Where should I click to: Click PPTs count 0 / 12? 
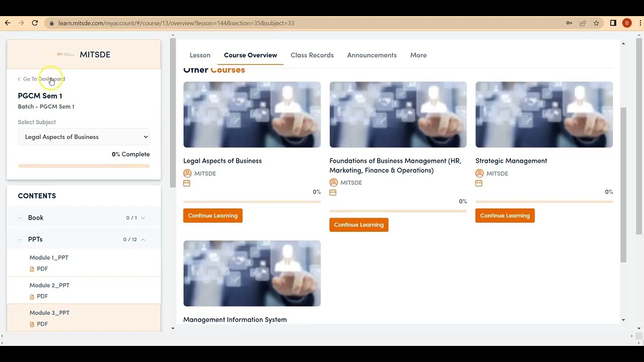point(130,239)
